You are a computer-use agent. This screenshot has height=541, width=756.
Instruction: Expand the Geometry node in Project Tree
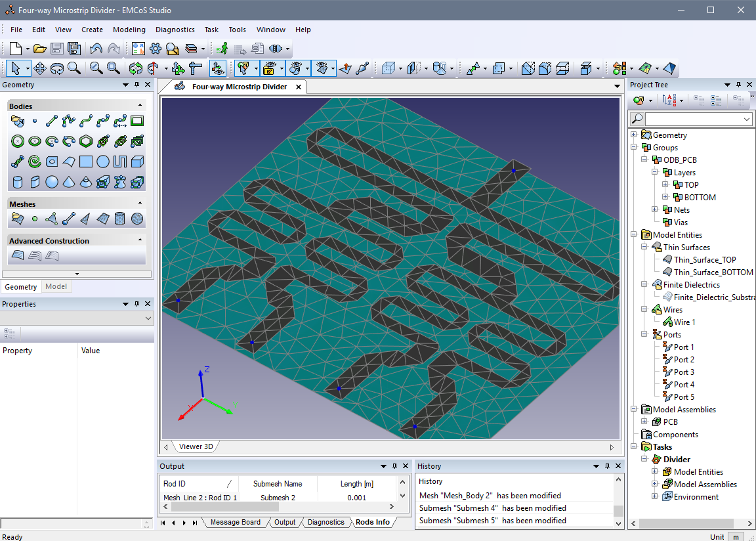634,135
